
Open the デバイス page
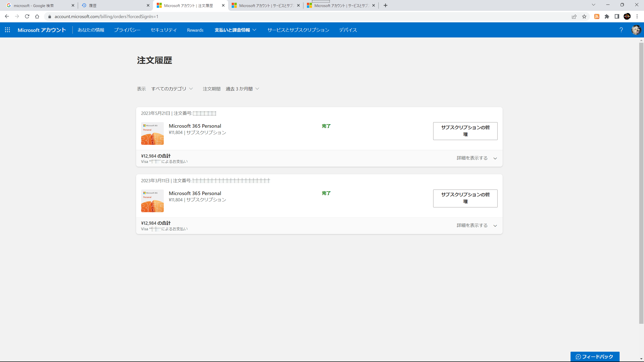click(x=348, y=30)
